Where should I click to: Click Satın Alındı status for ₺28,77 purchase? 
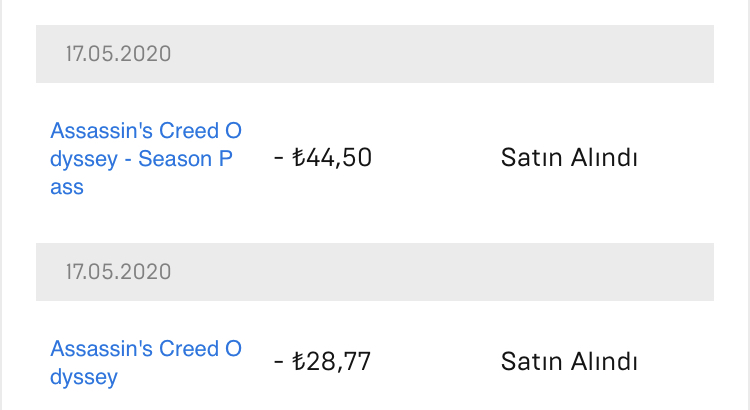point(569,361)
